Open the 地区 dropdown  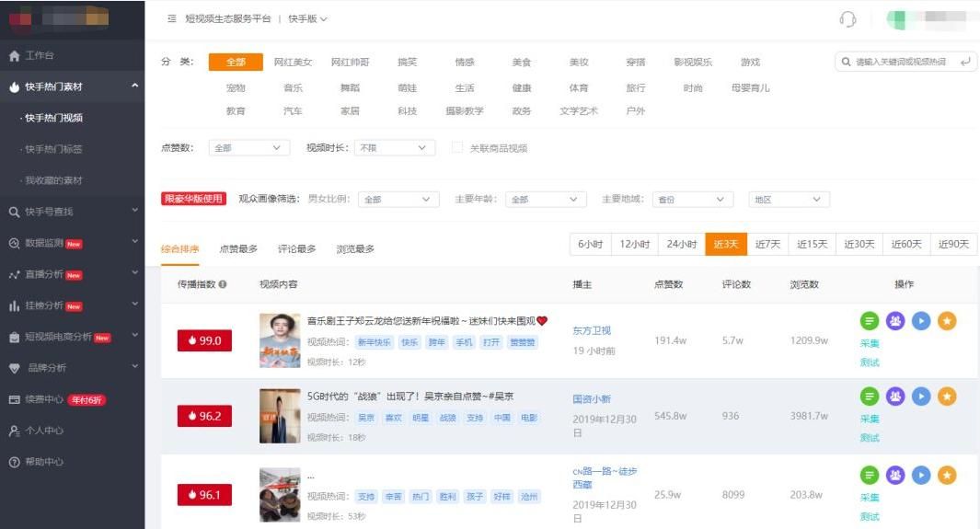[789, 200]
